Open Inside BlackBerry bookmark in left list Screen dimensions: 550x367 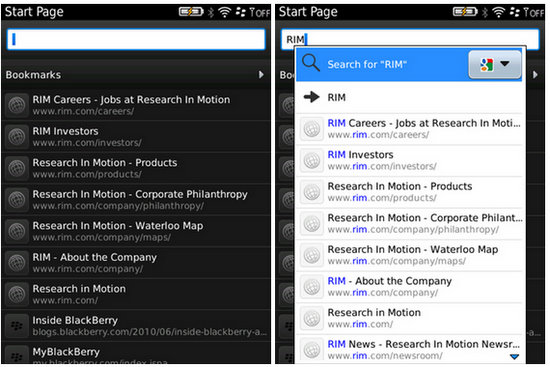coord(136,326)
